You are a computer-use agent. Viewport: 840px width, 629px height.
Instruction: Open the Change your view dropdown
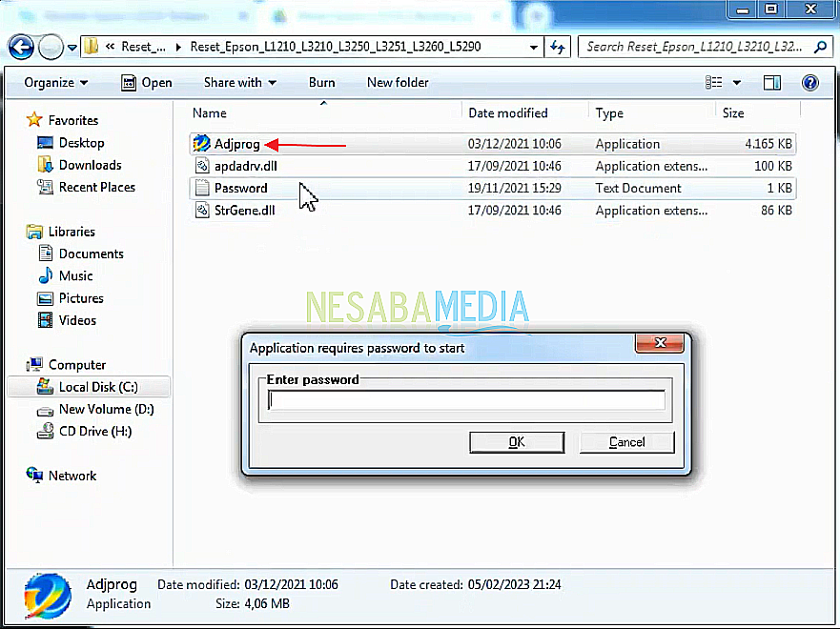coord(737,83)
